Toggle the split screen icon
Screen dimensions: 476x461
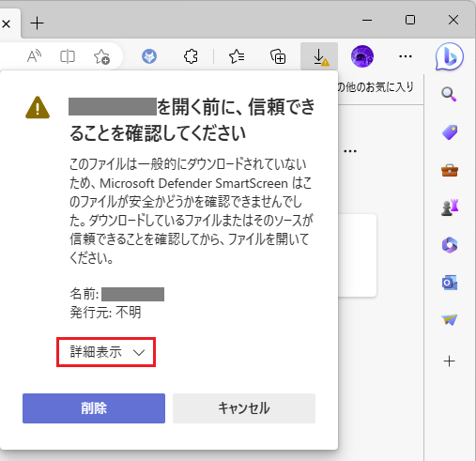pos(68,56)
